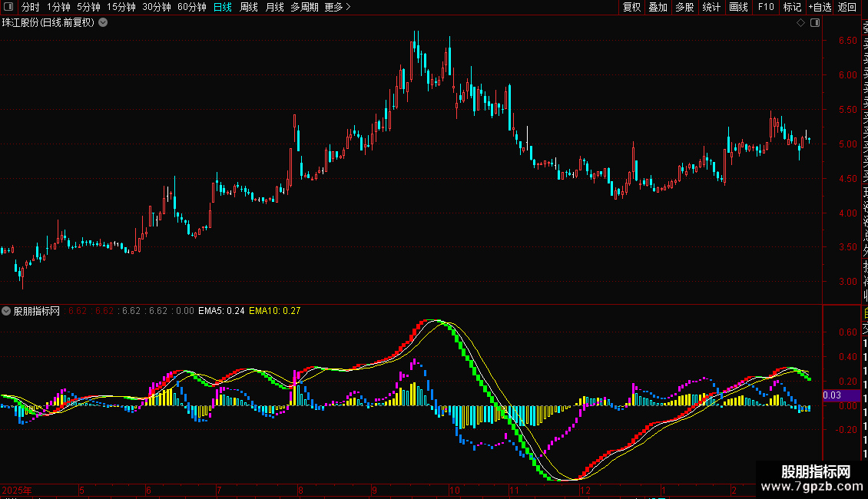Switch to 60分钟 chart period

(191, 7)
